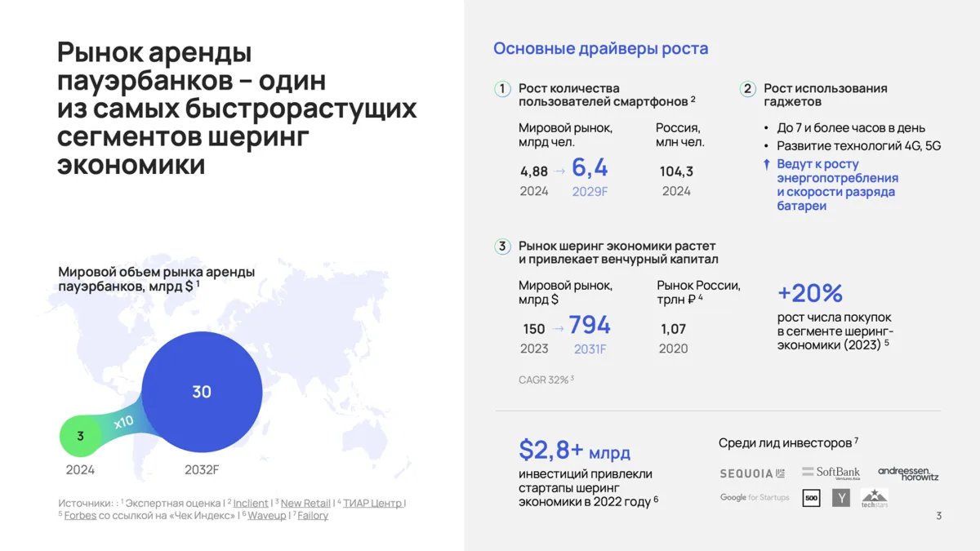This screenshot has height=551, width=980.
Task: Click the +20% purchases growth figure
Action: pos(810,293)
